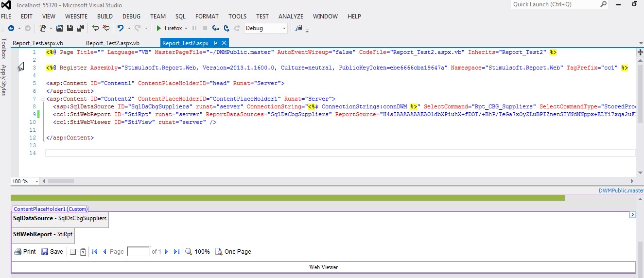Click the Step Into icon
644x278 pixels.
[216, 28]
